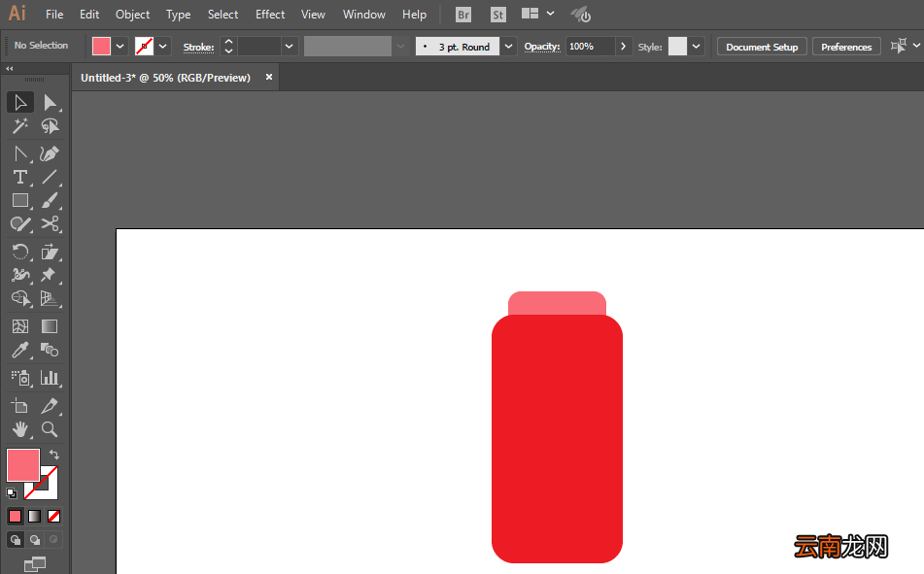
Task: Select the Eyedropper tool
Action: pyautogui.click(x=20, y=350)
